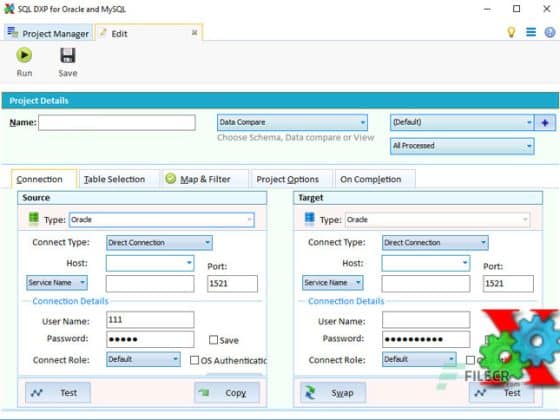Select the Edit tab
Viewport: 560px width, 420px height.
(x=149, y=33)
